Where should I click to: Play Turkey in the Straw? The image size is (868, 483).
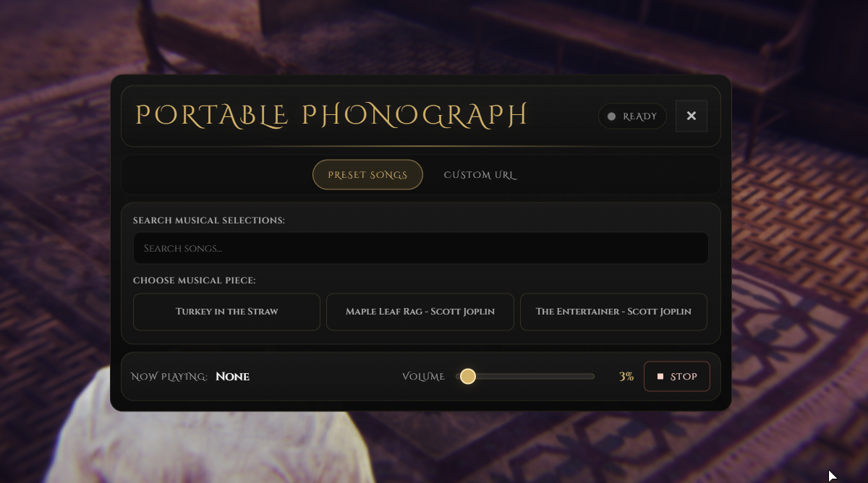(x=226, y=312)
